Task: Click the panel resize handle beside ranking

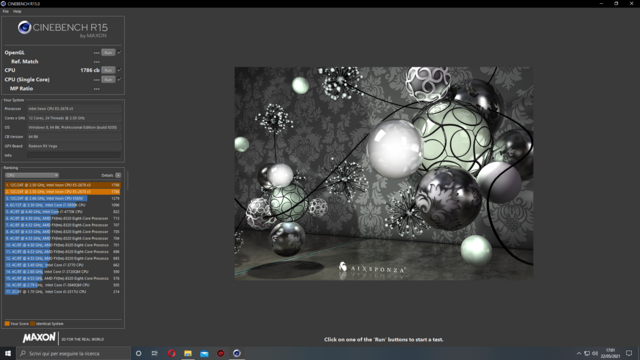Action: coord(127,180)
